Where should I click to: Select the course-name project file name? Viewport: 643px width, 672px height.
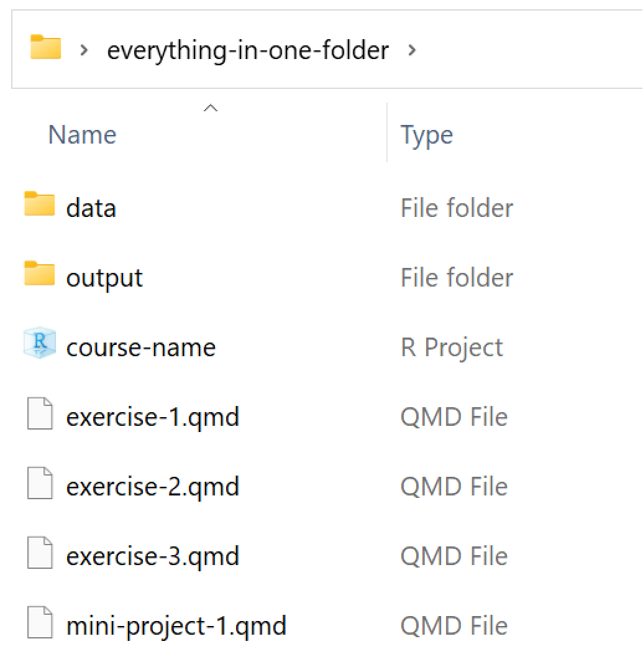140,347
